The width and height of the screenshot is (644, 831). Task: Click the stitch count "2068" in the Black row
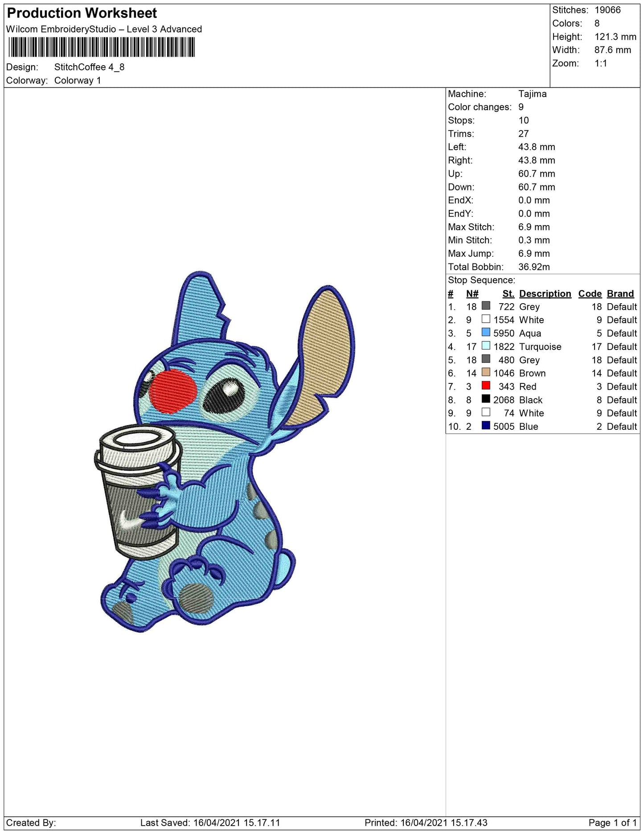(504, 400)
